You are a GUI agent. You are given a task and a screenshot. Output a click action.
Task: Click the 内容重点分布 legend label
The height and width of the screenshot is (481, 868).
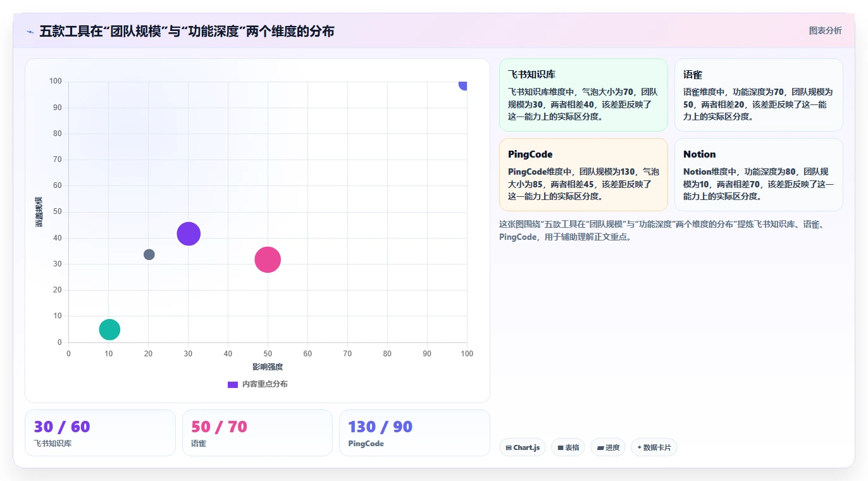(x=264, y=384)
